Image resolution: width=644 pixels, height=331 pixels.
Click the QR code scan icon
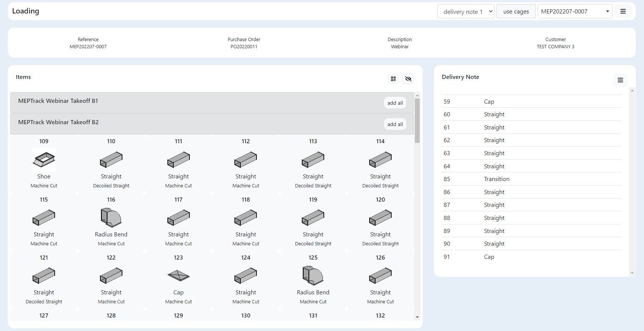[393, 79]
